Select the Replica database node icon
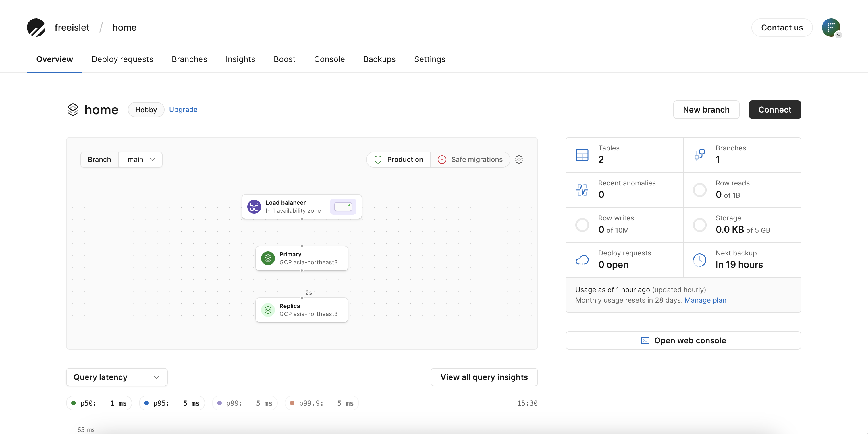Image resolution: width=868 pixels, height=434 pixels. (268, 310)
